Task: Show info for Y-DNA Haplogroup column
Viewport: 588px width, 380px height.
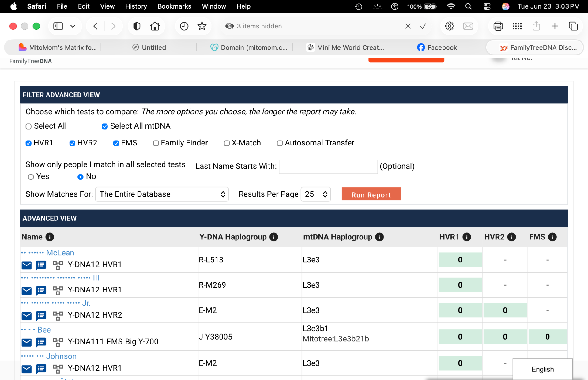Action: (273, 237)
